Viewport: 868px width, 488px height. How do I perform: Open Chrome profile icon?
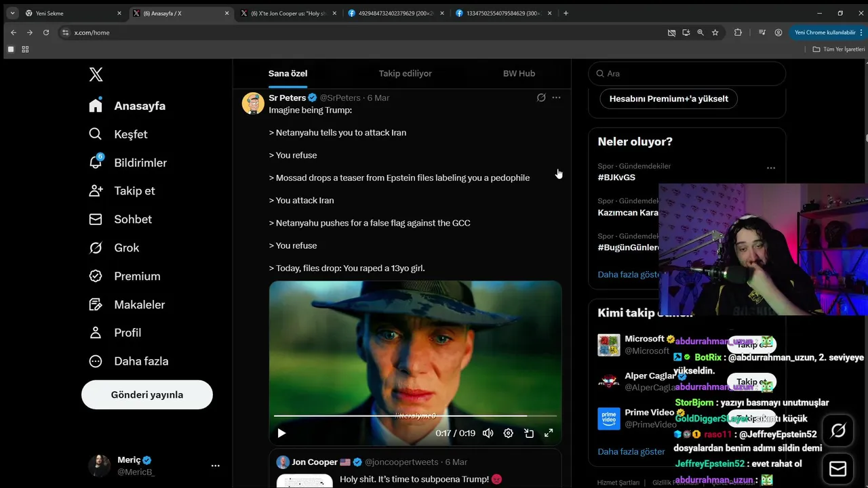[x=778, y=33]
